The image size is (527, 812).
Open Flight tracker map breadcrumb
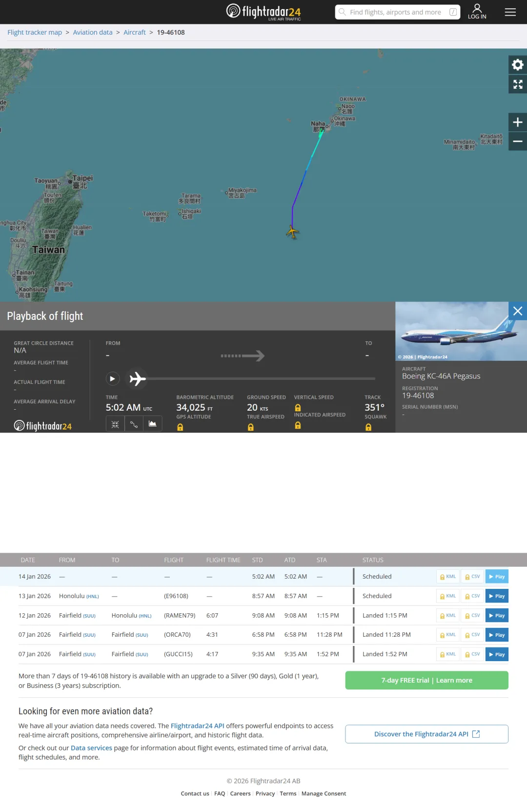pos(35,32)
